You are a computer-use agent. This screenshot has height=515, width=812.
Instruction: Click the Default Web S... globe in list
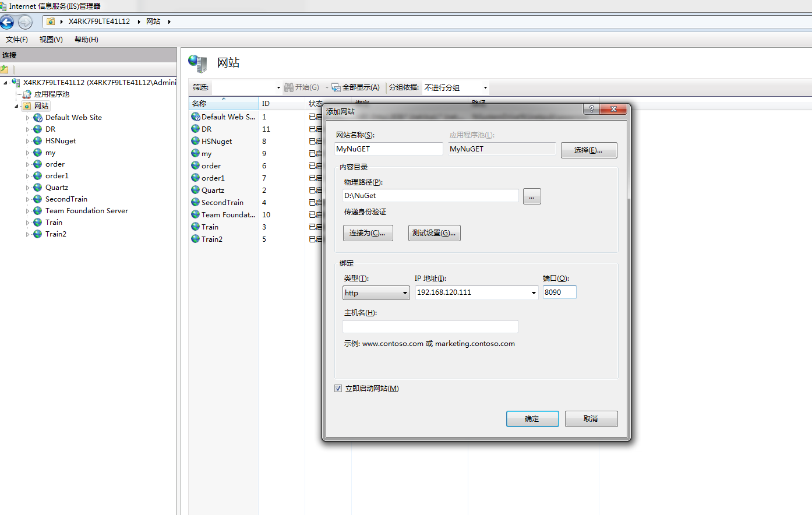coord(196,117)
